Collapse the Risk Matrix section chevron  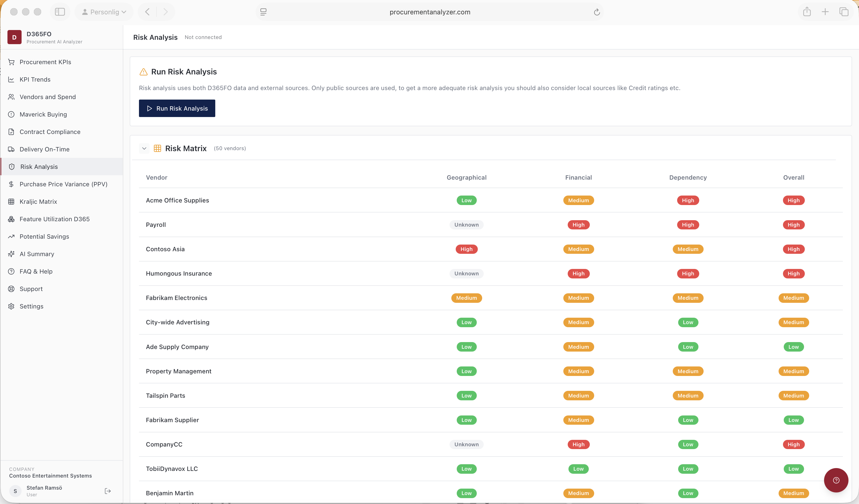(x=144, y=149)
